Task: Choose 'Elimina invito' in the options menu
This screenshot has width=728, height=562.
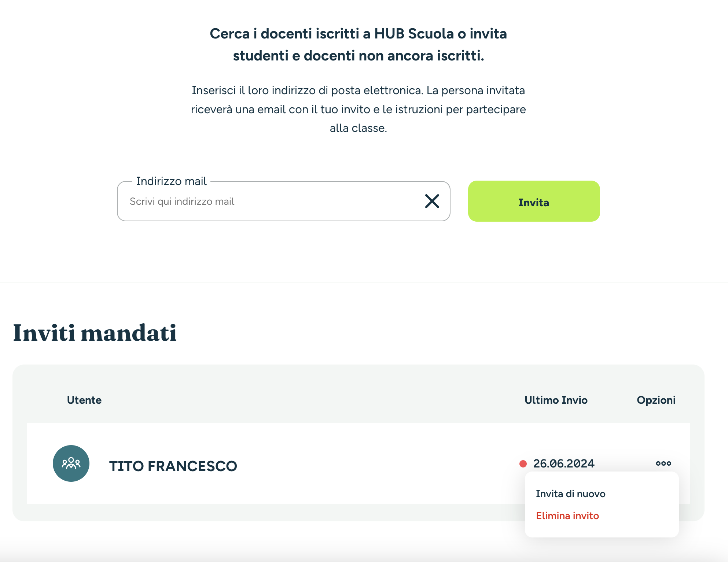Action: 567,516
